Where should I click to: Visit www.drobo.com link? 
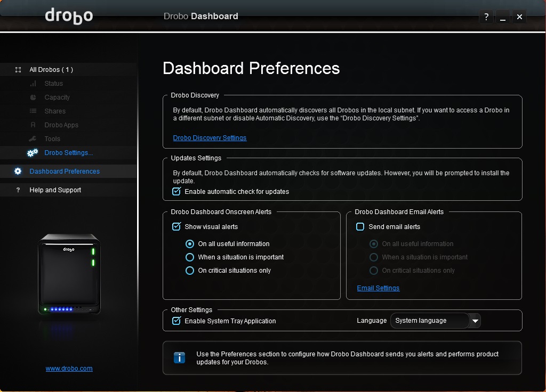tap(69, 369)
